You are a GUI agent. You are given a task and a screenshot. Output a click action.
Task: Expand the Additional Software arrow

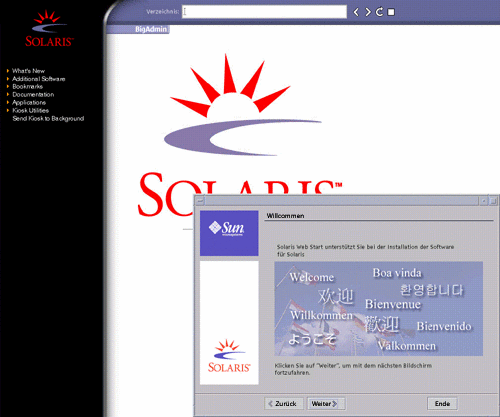click(x=8, y=79)
